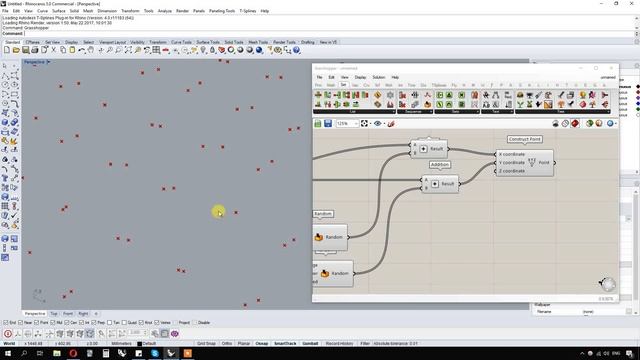Expand the List panel in Grasshopper ribbon
640x360 pixels.
[x=353, y=111]
